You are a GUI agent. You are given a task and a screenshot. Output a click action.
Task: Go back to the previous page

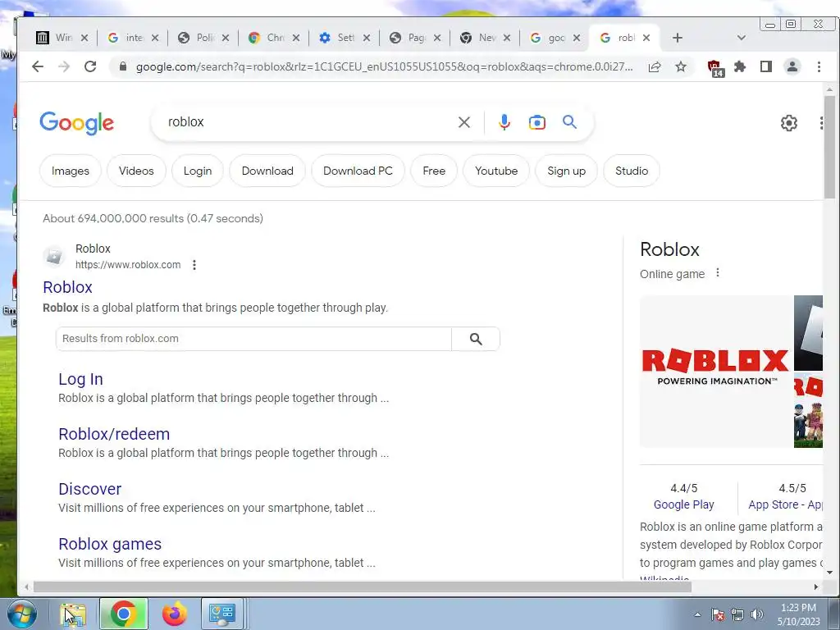click(x=38, y=66)
